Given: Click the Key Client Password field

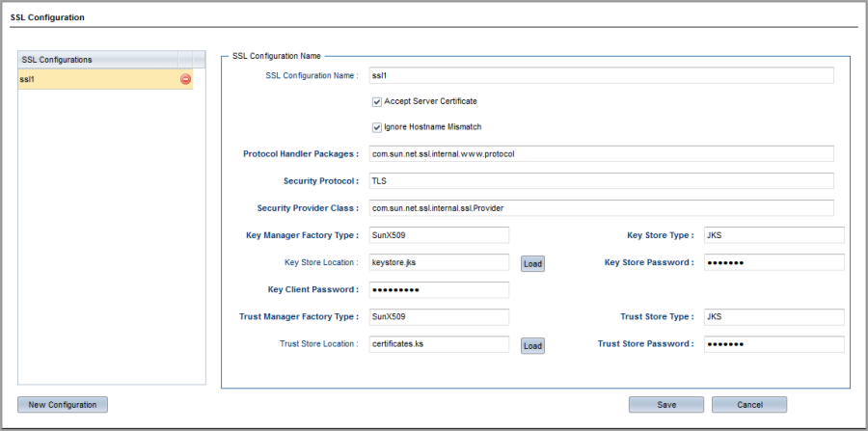Looking at the screenshot, I should pos(439,289).
